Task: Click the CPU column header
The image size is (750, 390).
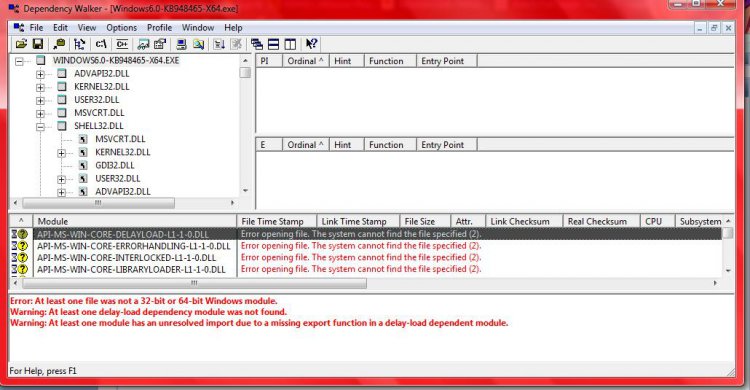Action: [x=657, y=221]
